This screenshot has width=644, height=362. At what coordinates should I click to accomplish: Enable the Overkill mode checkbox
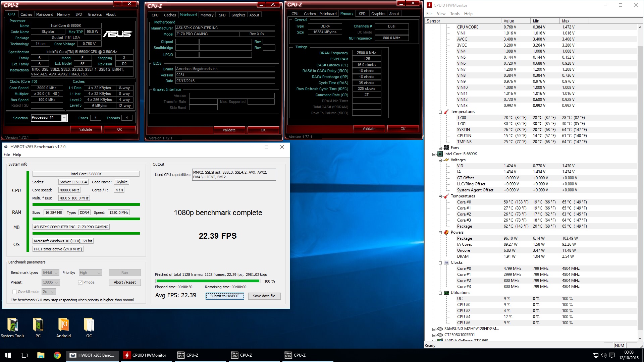tap(14, 292)
